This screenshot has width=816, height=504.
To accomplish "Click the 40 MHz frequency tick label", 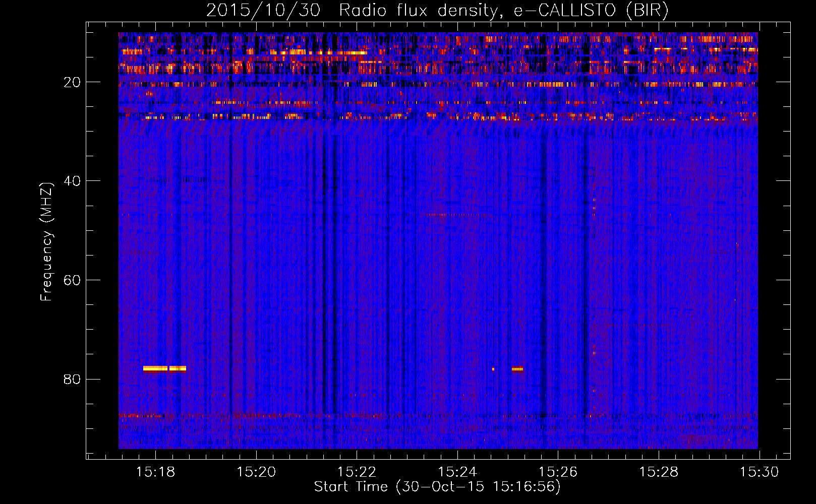I will tap(72, 181).
